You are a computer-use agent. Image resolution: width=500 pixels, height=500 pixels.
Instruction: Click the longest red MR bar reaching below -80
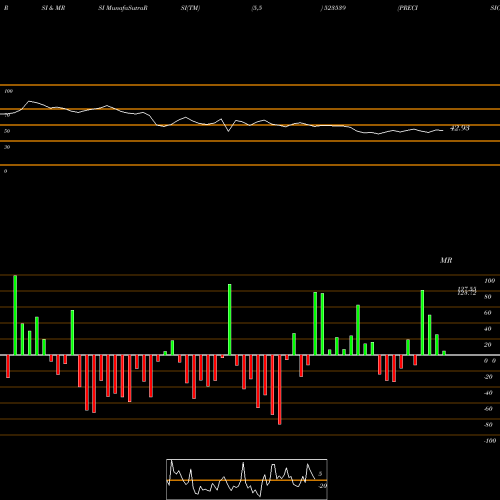tap(279, 390)
